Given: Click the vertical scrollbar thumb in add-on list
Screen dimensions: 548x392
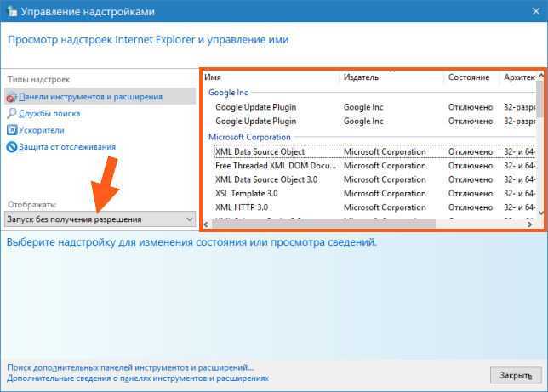Looking at the screenshot, I should 540,99.
